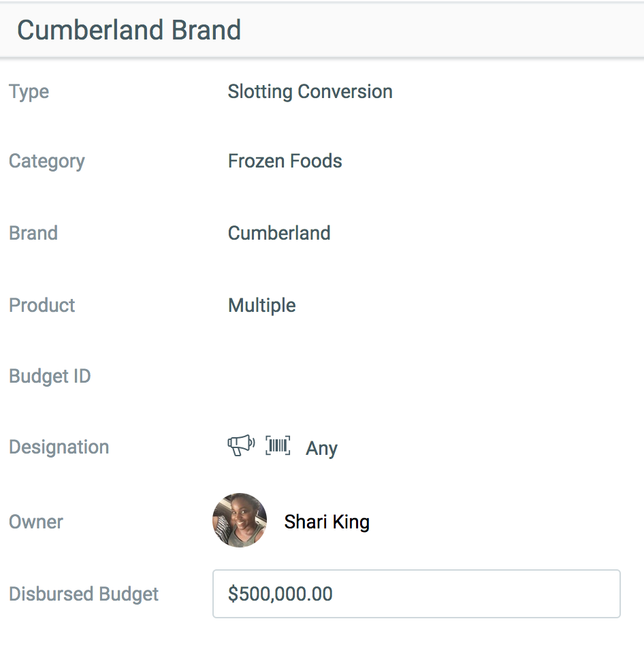Click the Disbursed Budget label
The width and height of the screenshot is (644, 651).
point(84,594)
